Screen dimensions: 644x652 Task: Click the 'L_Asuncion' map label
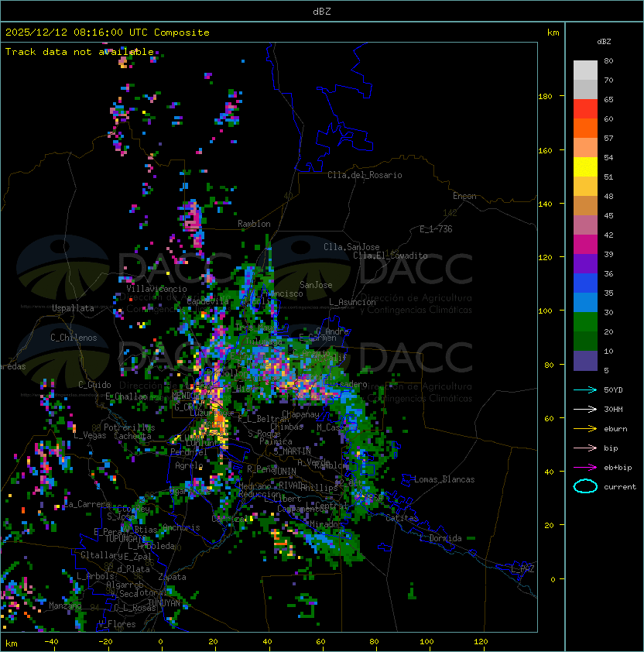352,302
